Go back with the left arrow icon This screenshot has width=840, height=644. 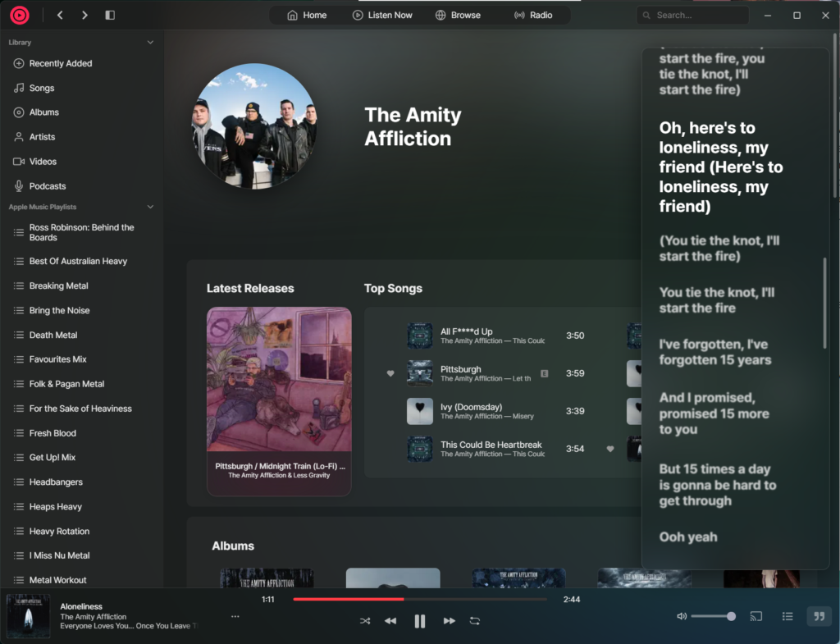point(61,15)
